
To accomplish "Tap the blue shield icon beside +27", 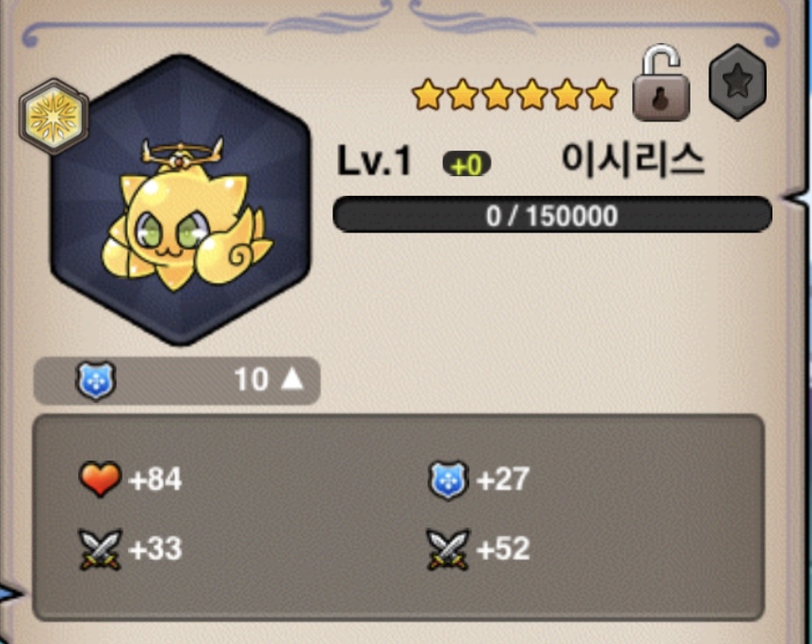I will [x=448, y=479].
